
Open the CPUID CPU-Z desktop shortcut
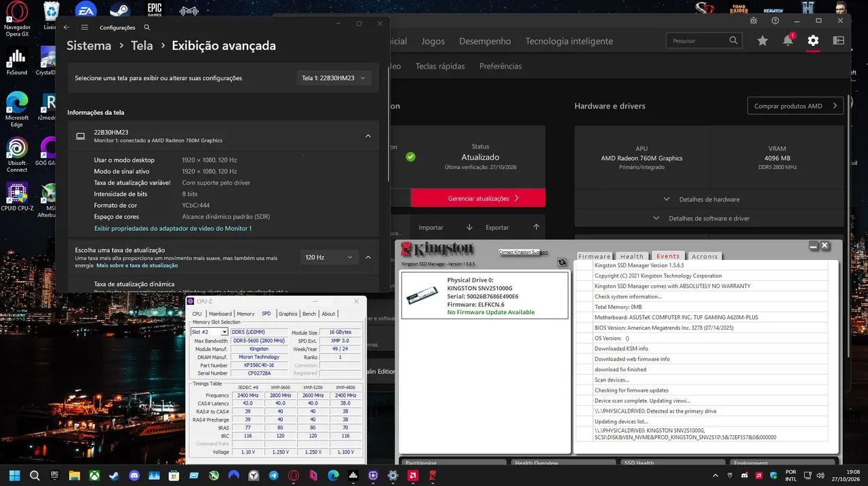coord(17,197)
